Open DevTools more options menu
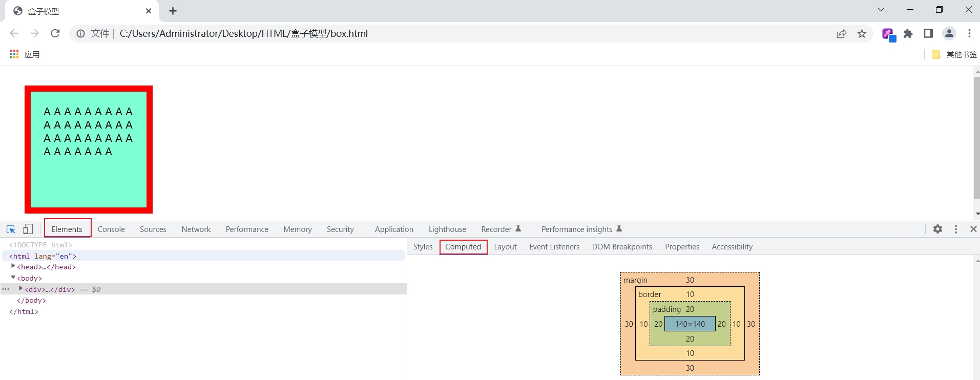This screenshot has height=380, width=980. [x=956, y=229]
